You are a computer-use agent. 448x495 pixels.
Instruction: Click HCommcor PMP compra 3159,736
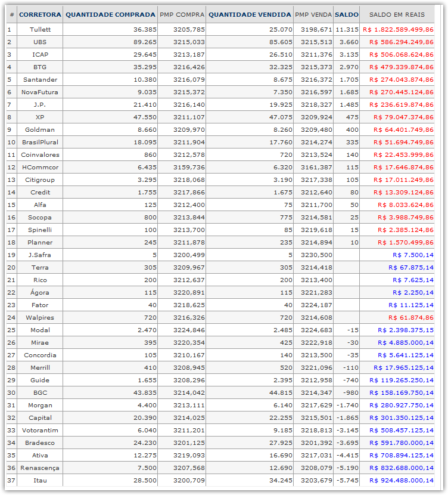189,168
